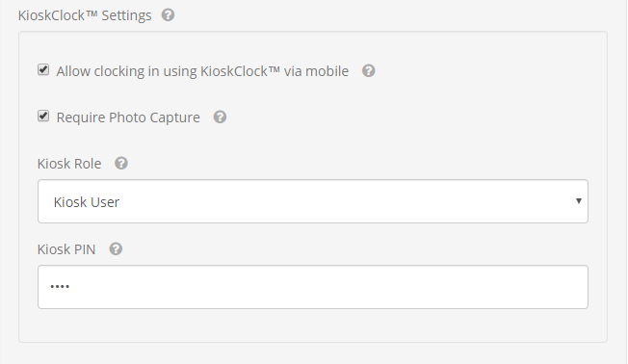The image size is (628, 364).
Task: Disable the Require Photo Capture checkbox
Action: pyautogui.click(x=43, y=117)
